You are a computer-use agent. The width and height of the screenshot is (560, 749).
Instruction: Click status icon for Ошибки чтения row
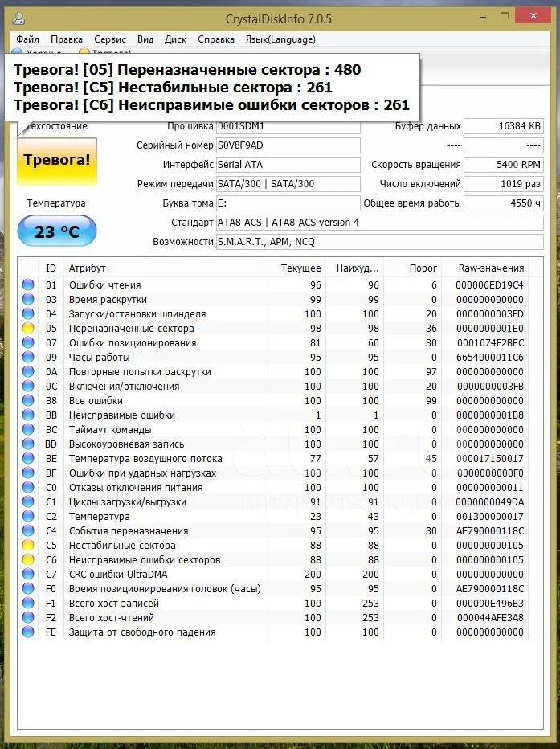(x=28, y=284)
